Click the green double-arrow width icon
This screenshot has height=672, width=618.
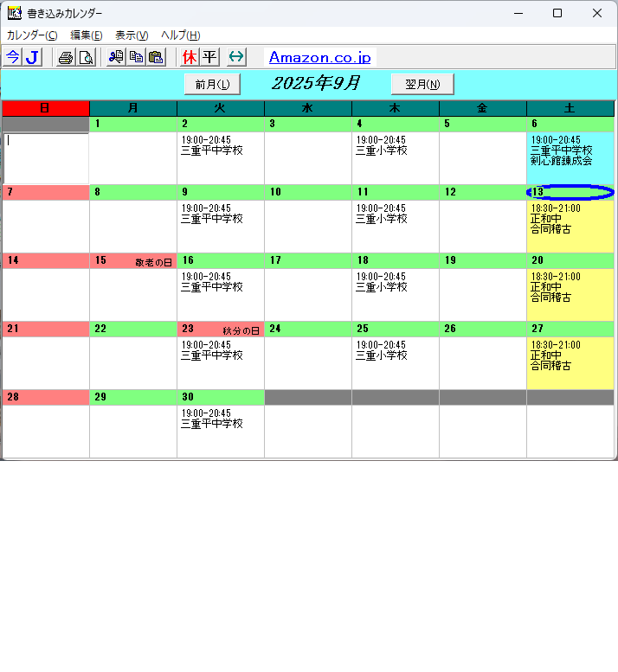coord(236,57)
